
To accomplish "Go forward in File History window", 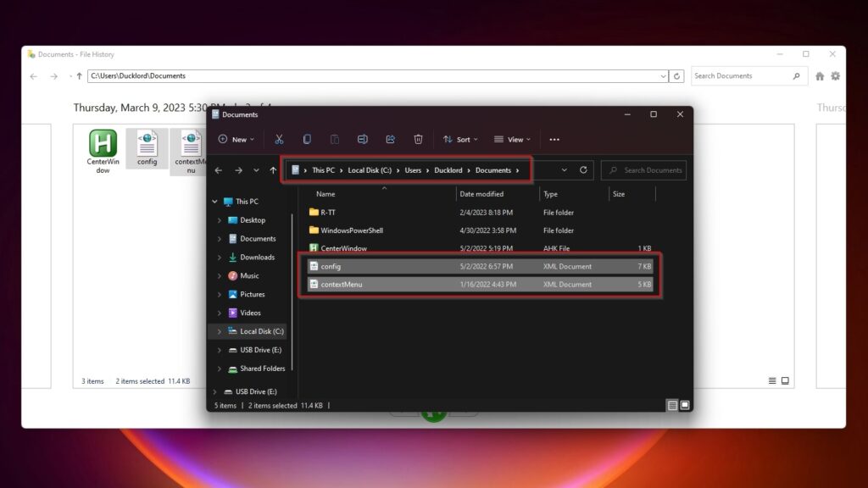I will pyautogui.click(x=53, y=76).
